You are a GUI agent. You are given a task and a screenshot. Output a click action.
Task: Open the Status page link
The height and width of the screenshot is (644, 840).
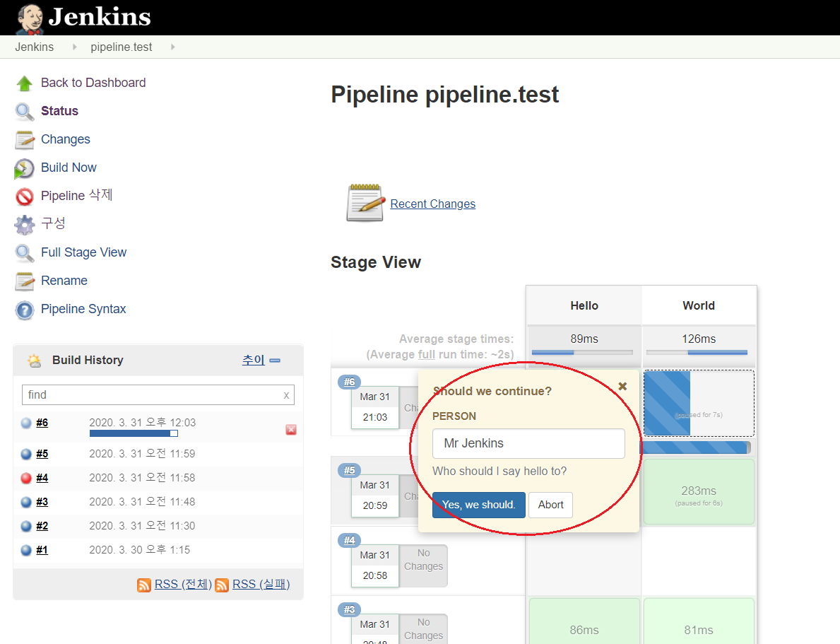59,111
